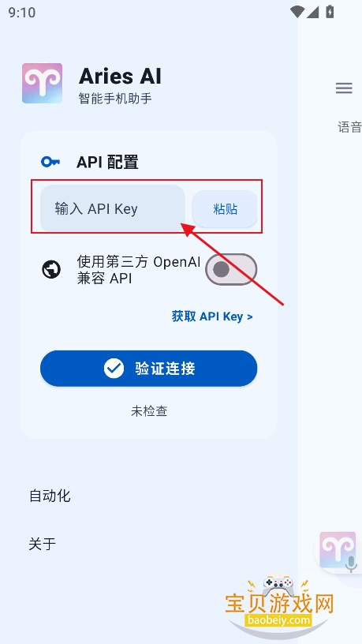Tap the API 配置 section heading
The width and height of the screenshot is (362, 644).
(107, 163)
